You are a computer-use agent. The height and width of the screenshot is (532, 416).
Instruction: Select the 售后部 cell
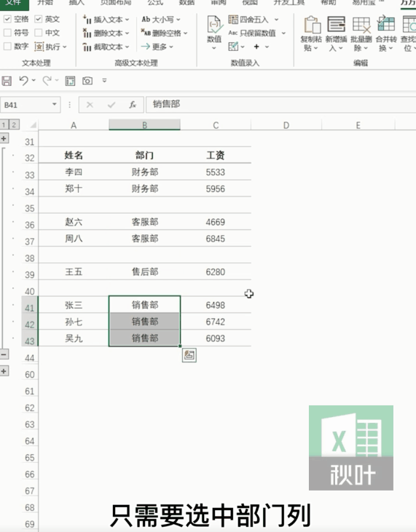coord(145,271)
